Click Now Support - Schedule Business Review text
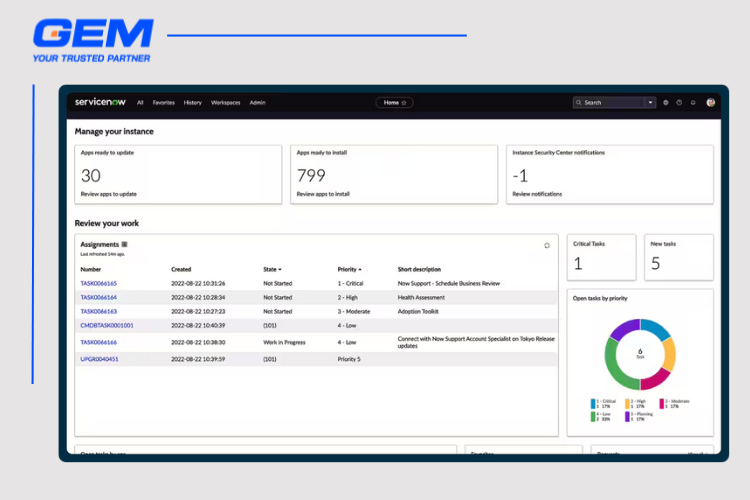This screenshot has height=500, width=750. [x=449, y=283]
